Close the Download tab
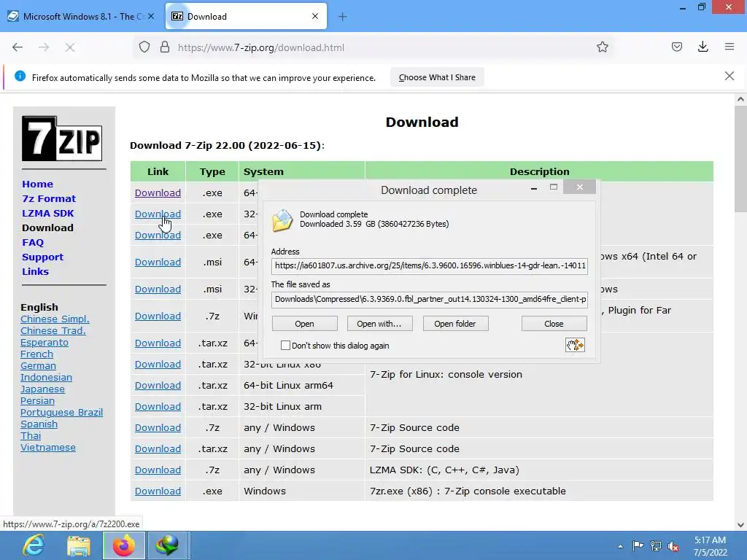 tap(315, 16)
